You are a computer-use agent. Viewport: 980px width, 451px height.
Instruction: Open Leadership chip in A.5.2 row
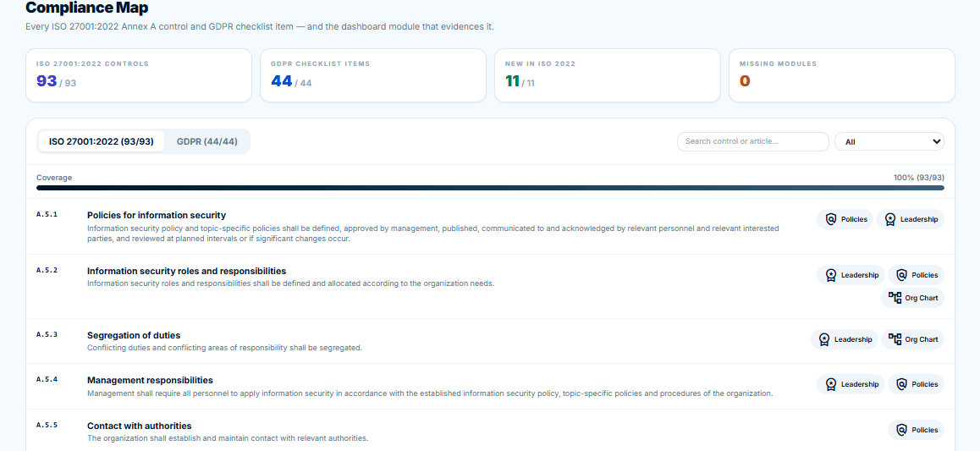pos(851,275)
